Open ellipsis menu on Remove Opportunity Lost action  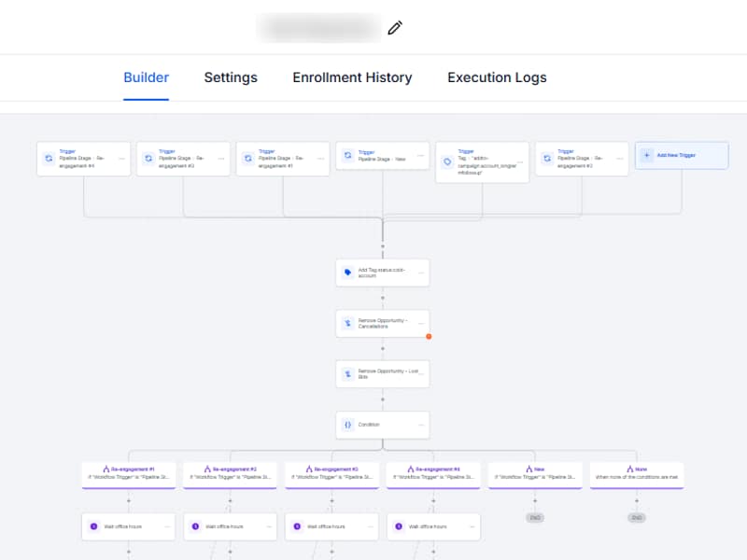coord(421,374)
